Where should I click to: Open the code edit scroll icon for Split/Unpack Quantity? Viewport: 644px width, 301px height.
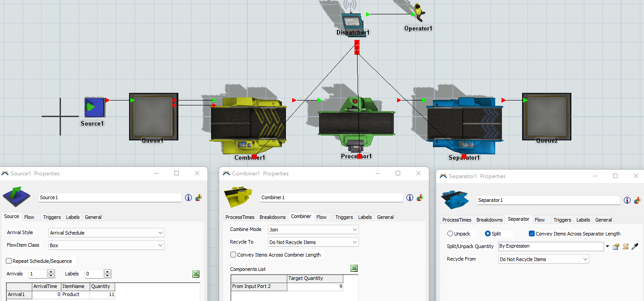tap(626, 246)
